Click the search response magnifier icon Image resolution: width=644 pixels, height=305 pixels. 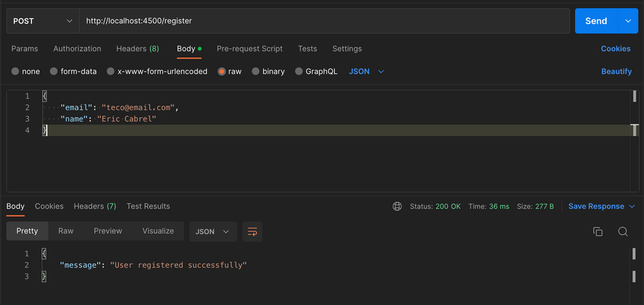pyautogui.click(x=623, y=231)
